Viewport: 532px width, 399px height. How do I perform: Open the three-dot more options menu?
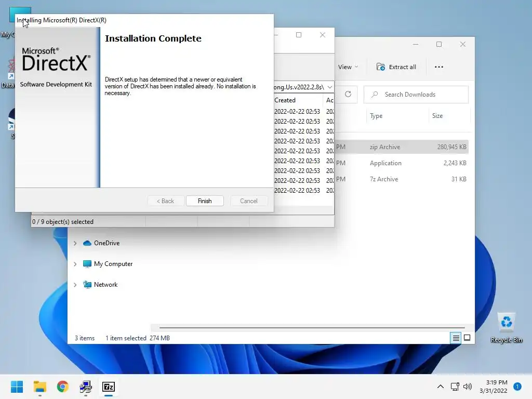[x=438, y=67]
